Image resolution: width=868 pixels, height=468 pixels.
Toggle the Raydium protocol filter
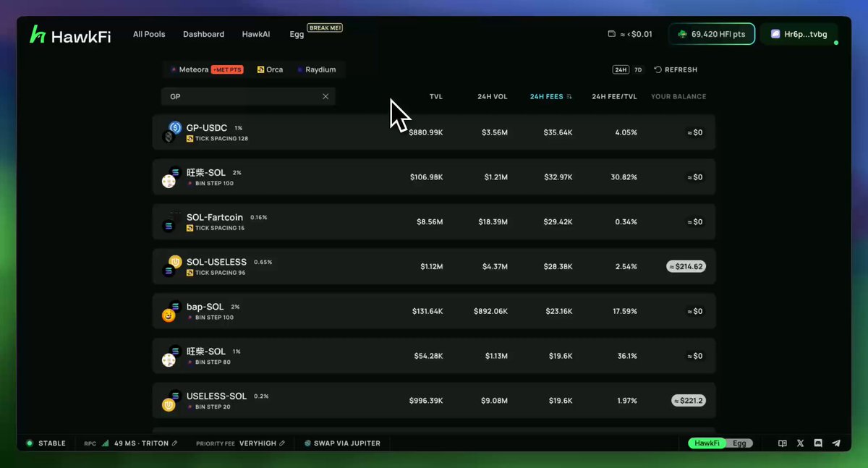(317, 69)
